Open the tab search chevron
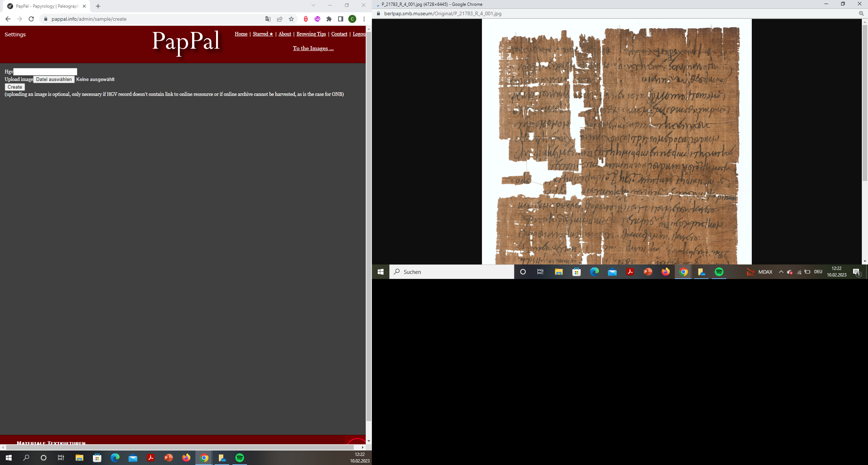 (313, 5)
